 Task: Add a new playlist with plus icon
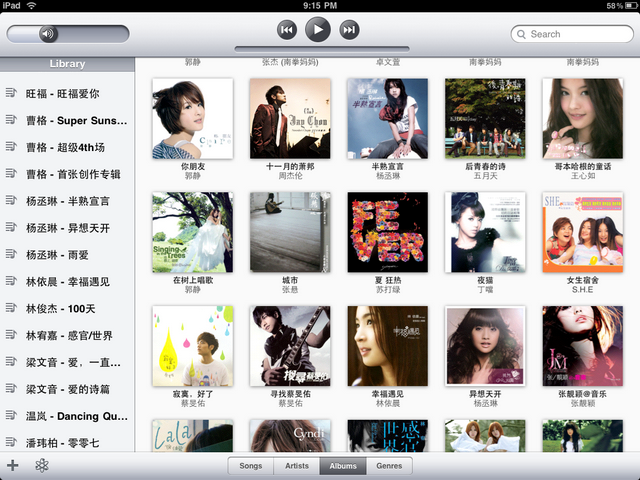pos(13,465)
